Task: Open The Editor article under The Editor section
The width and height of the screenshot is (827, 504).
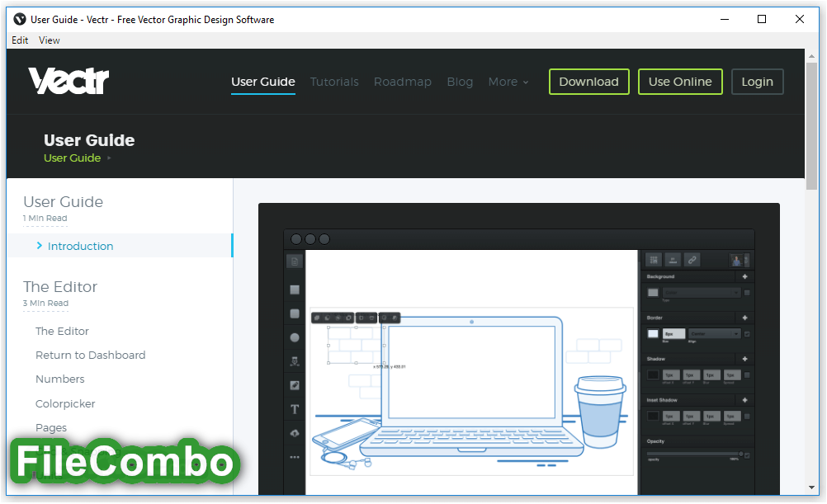Action: coord(62,331)
